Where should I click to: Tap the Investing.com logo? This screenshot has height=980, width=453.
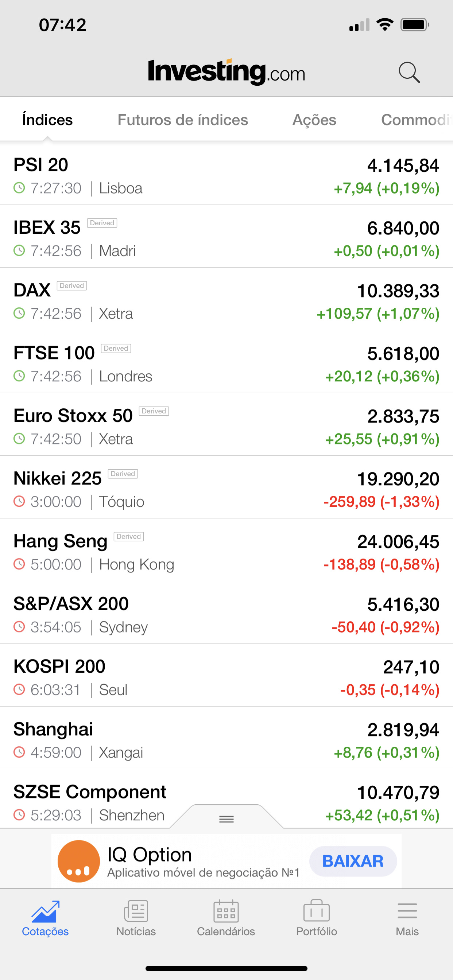226,72
